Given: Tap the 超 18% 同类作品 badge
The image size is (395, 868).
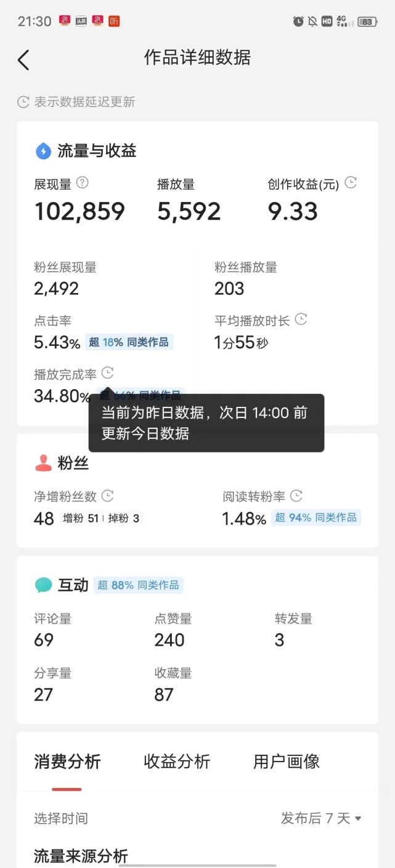Looking at the screenshot, I should tap(129, 342).
